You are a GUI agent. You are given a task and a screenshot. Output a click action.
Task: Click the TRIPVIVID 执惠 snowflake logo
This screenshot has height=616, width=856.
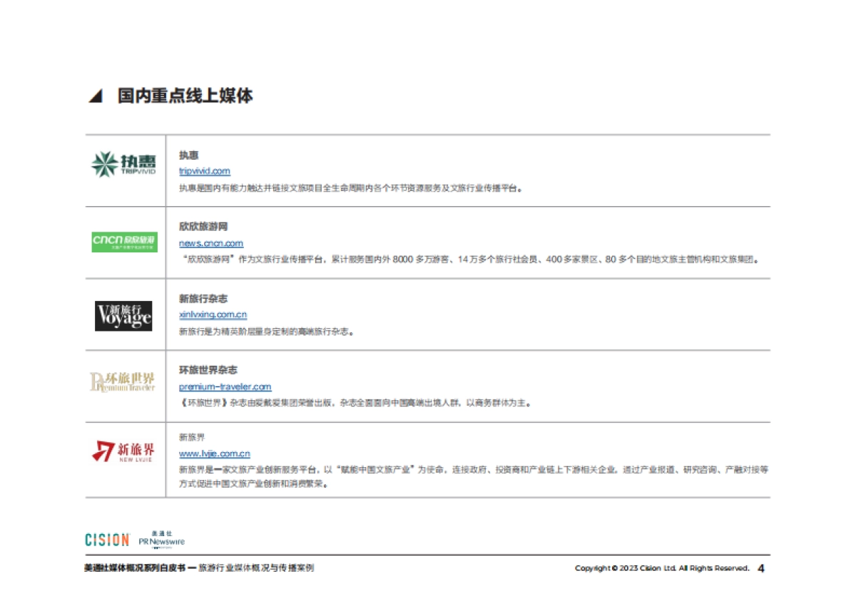point(123,164)
